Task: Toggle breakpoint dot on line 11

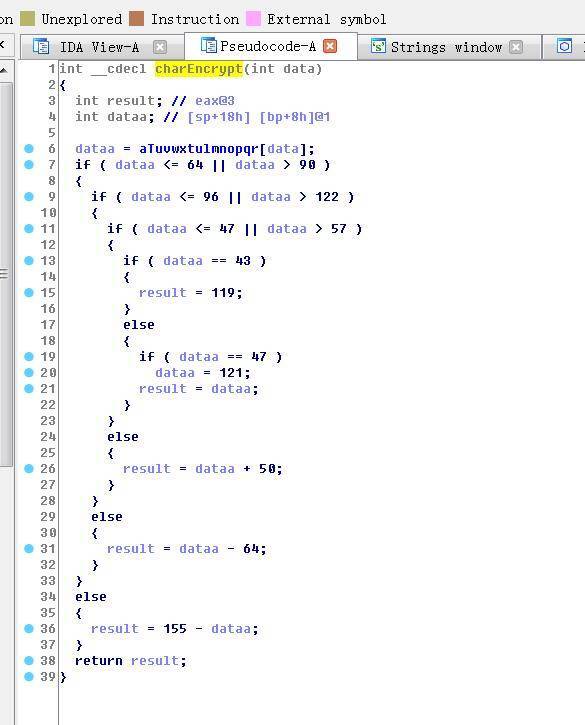Action: (29, 228)
